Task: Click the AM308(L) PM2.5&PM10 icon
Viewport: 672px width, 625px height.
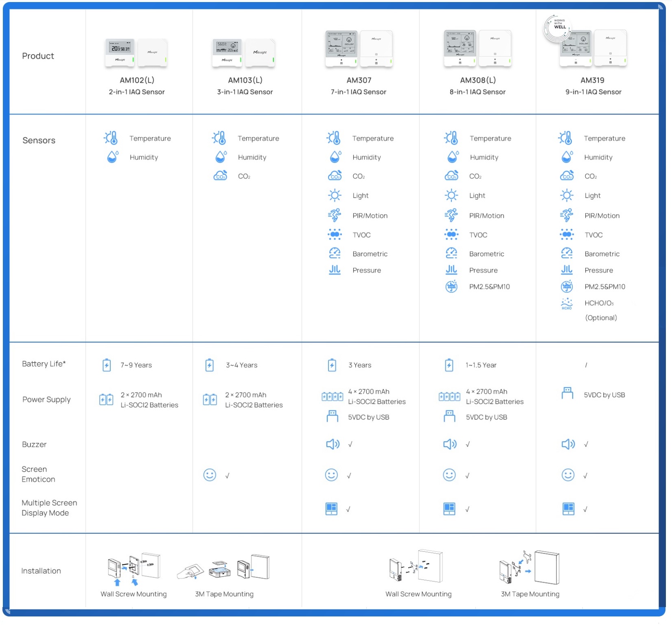Action: click(451, 287)
